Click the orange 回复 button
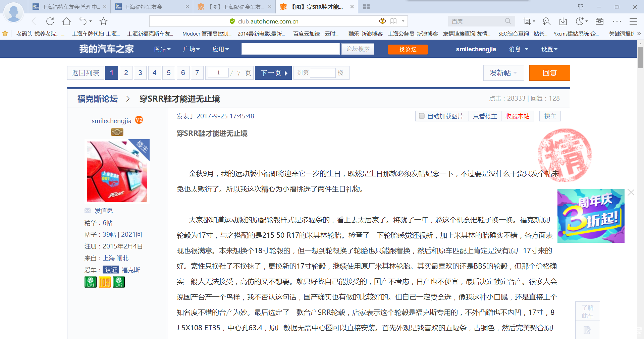The width and height of the screenshot is (644, 339). coord(549,73)
